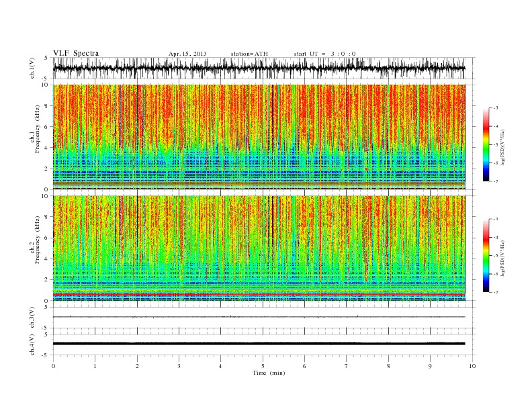Click the "station=ATH" header label
Viewport: 532px width, 411px height.
[x=249, y=54]
